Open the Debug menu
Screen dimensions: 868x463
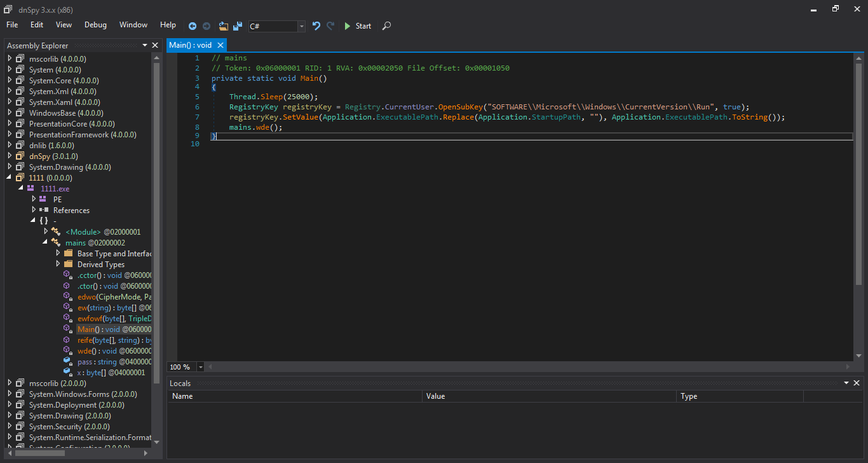coord(95,25)
